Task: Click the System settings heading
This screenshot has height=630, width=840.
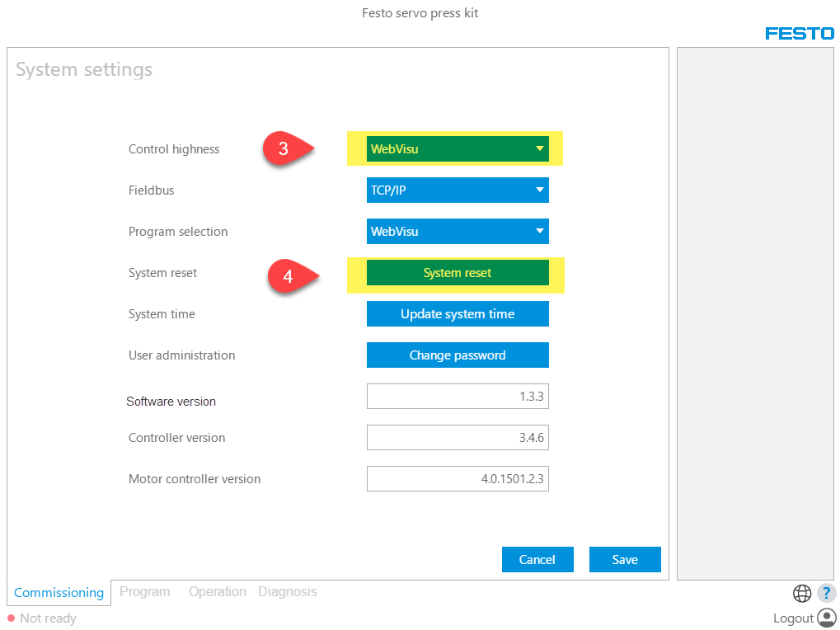Action: point(84,69)
